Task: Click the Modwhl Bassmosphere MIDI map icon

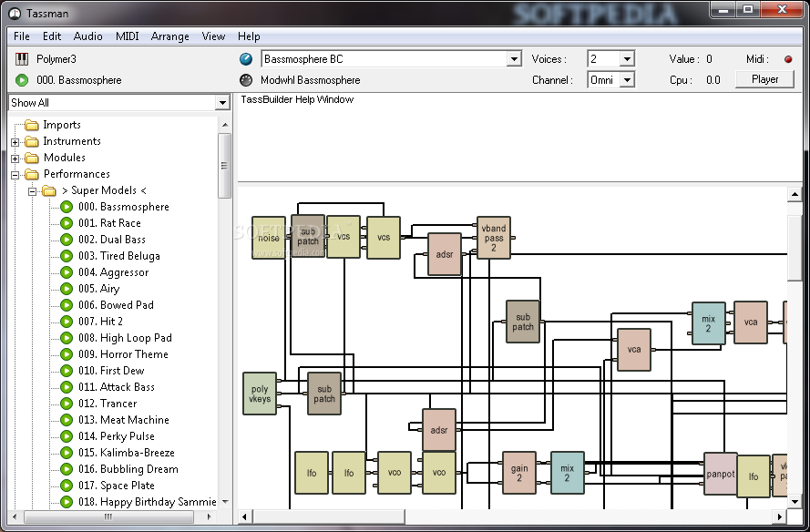Action: 246,80
